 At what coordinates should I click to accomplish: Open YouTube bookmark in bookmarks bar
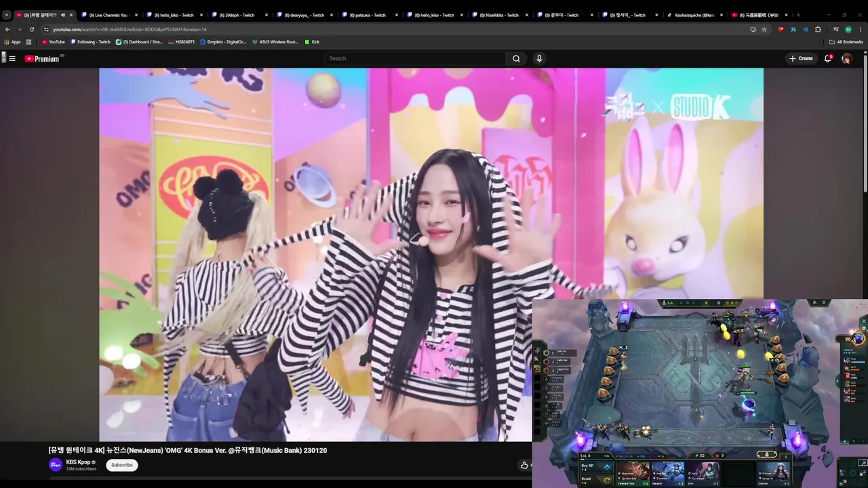(x=54, y=42)
